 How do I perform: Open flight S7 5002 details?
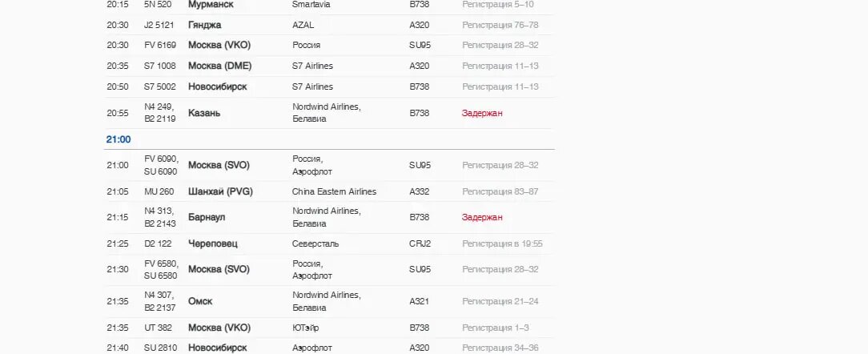160,86
